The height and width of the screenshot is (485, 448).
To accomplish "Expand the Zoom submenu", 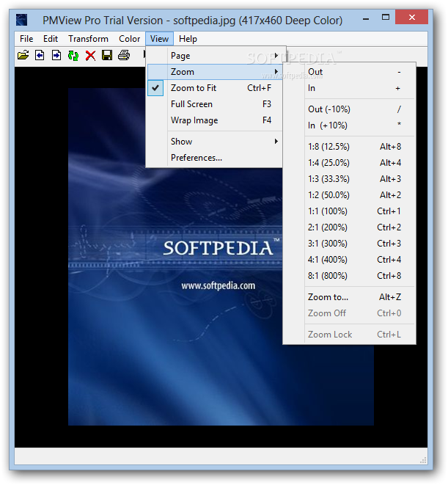I will point(214,72).
